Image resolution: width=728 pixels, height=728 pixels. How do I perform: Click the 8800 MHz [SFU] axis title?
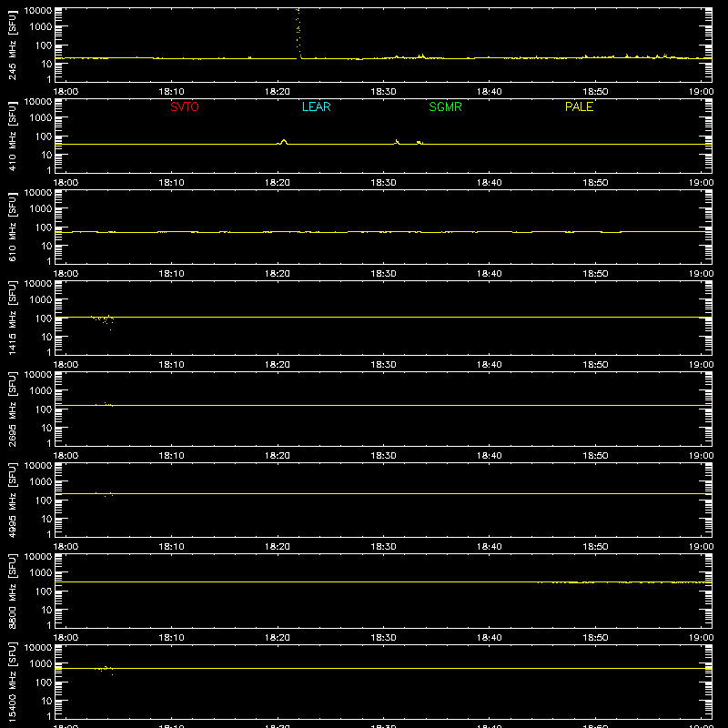pyautogui.click(x=13, y=591)
